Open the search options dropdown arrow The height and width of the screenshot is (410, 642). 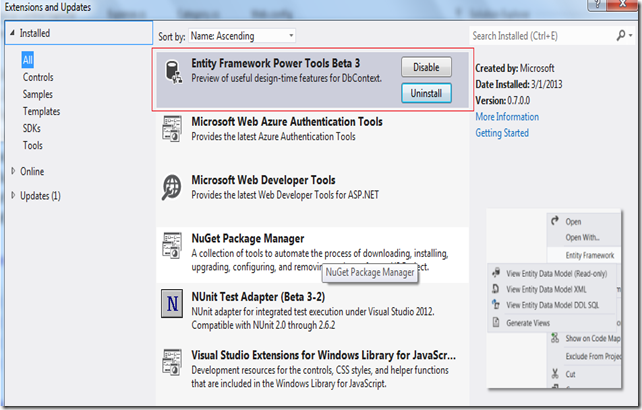pyautogui.click(x=631, y=36)
